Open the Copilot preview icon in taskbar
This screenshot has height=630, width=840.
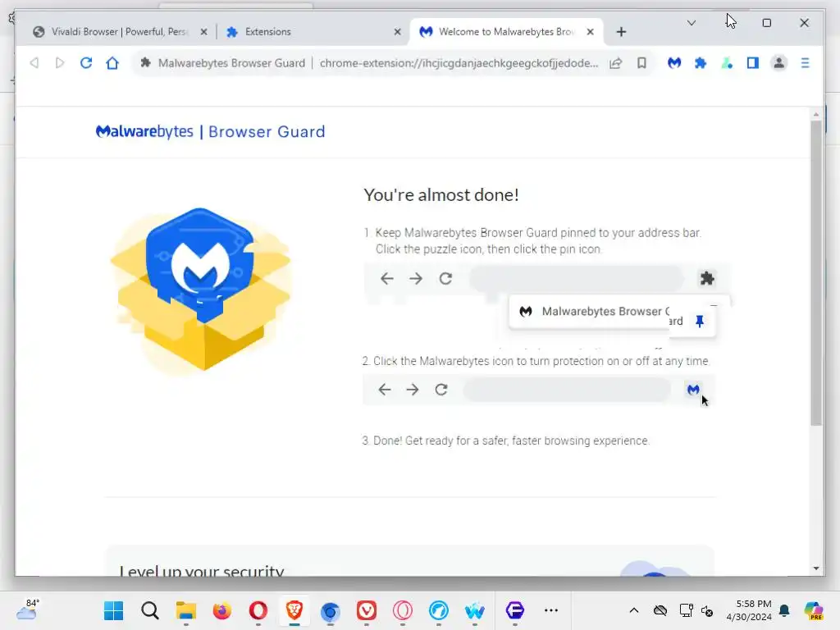(813, 610)
